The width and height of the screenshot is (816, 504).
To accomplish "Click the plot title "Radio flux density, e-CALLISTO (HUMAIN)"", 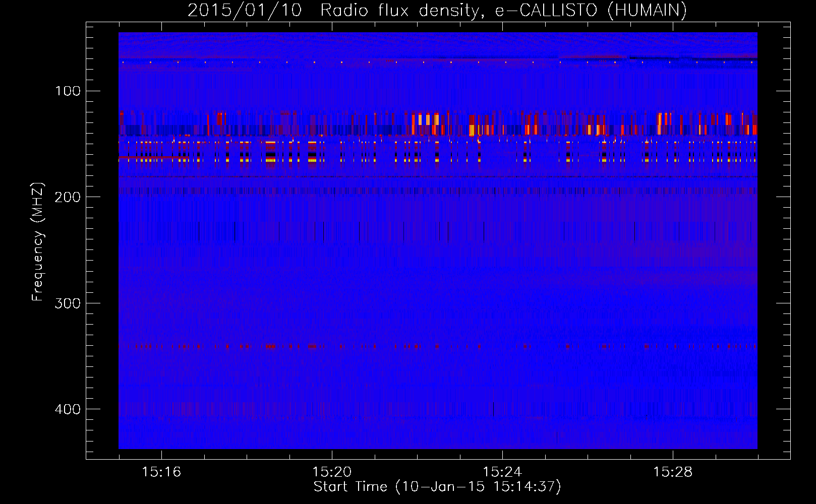I will pyautogui.click(x=503, y=10).
